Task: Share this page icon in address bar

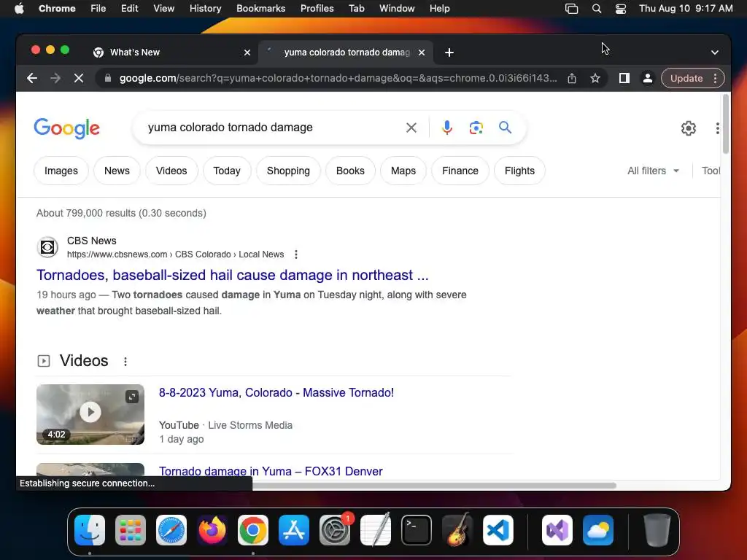Action: click(x=572, y=78)
